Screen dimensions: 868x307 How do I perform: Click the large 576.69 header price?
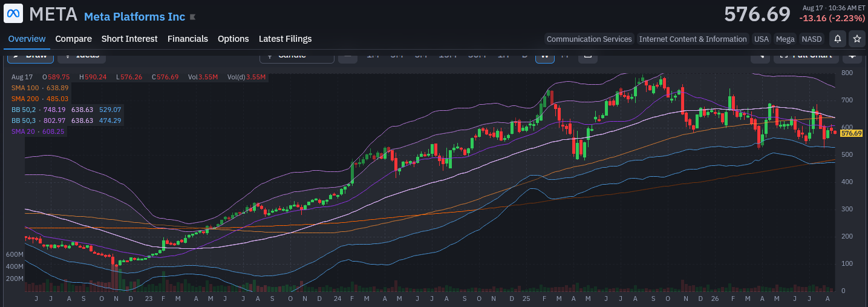point(757,14)
